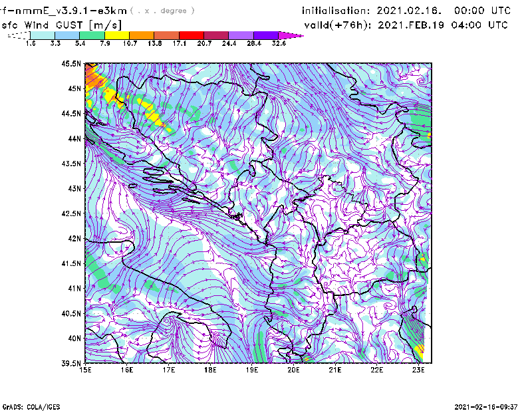Select the lavender legend swatch
532x411 pixels.
click(x=241, y=35)
